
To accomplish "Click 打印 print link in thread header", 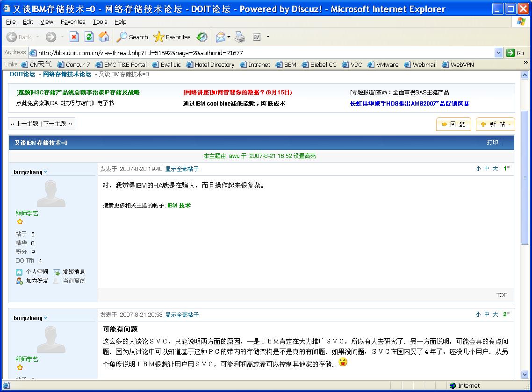I will coord(492,143).
